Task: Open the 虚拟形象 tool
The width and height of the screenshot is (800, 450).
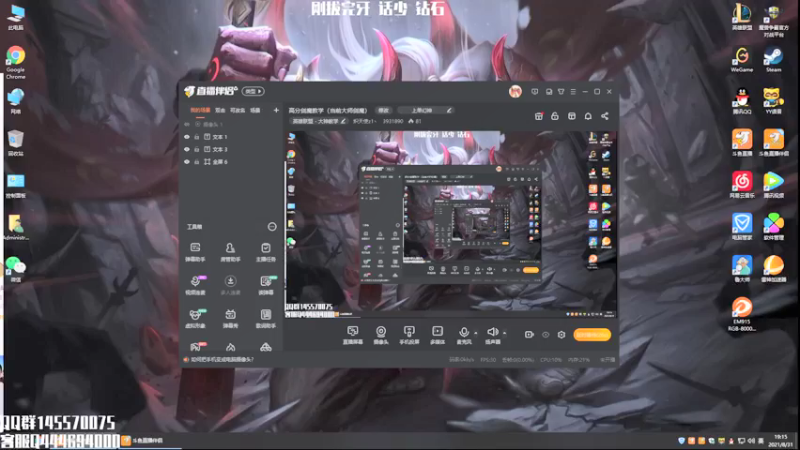Action: (195, 318)
